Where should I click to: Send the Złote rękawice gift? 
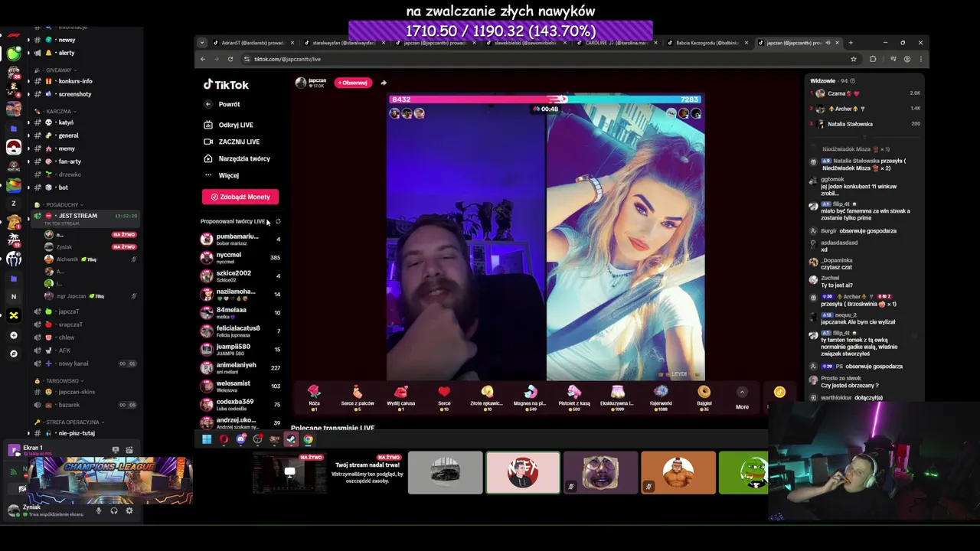click(x=487, y=396)
